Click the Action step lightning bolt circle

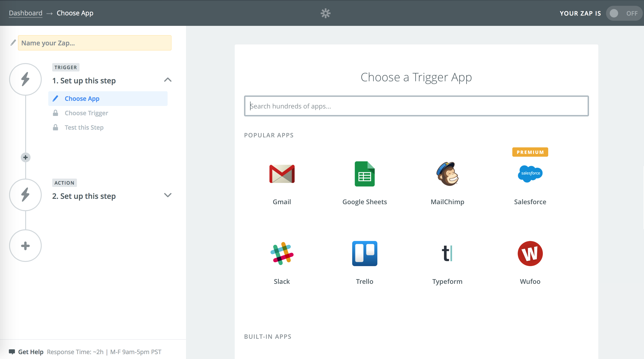coord(25,195)
